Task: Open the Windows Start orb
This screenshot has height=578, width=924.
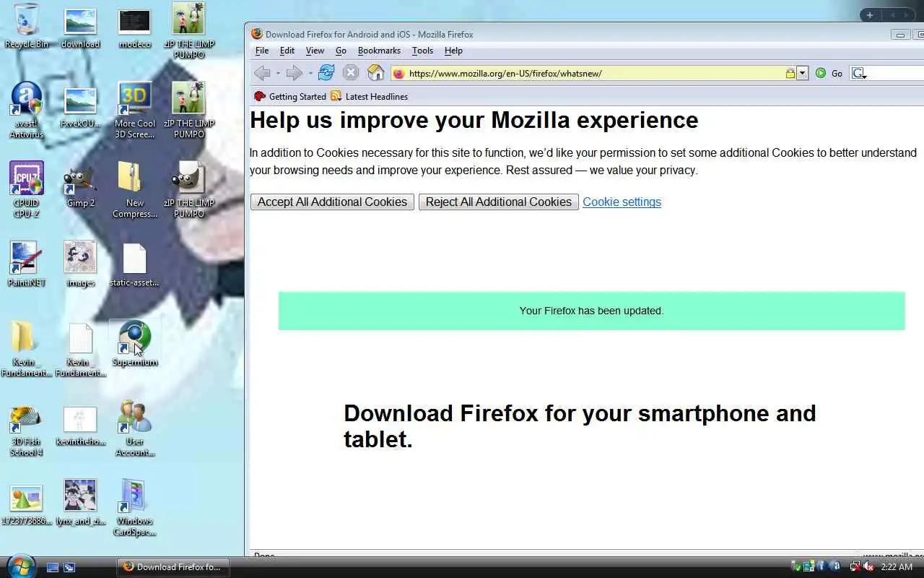Action: click(x=21, y=565)
